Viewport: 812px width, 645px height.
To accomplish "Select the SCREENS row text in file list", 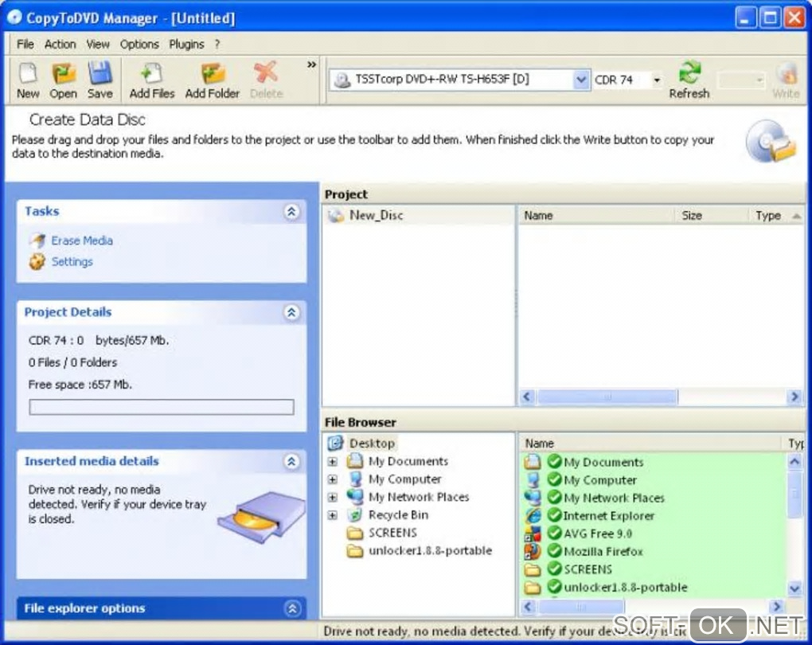I will pyautogui.click(x=588, y=569).
